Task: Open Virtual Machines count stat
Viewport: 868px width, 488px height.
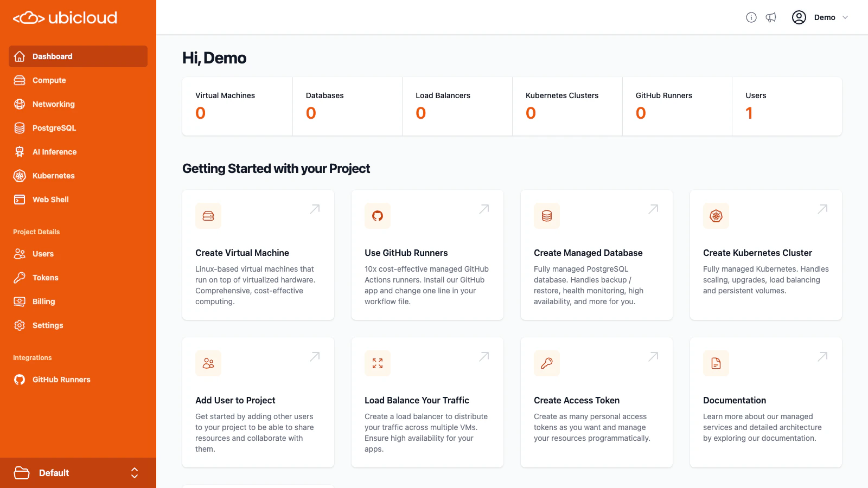Action: tap(237, 106)
